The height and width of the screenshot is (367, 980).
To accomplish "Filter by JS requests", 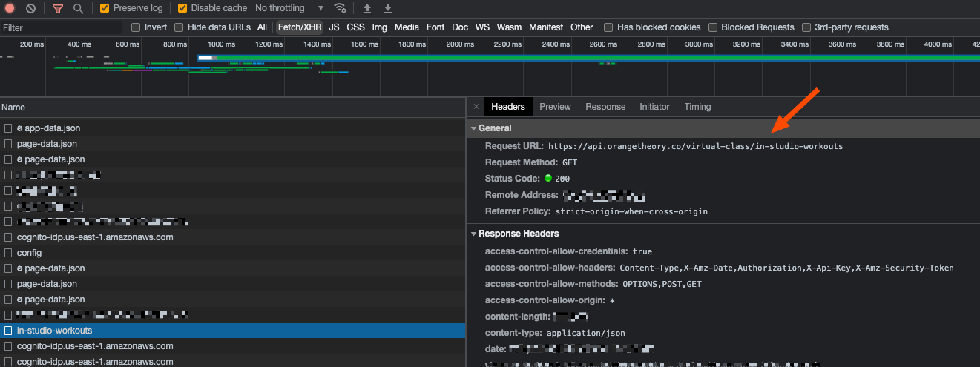I will coord(334,27).
